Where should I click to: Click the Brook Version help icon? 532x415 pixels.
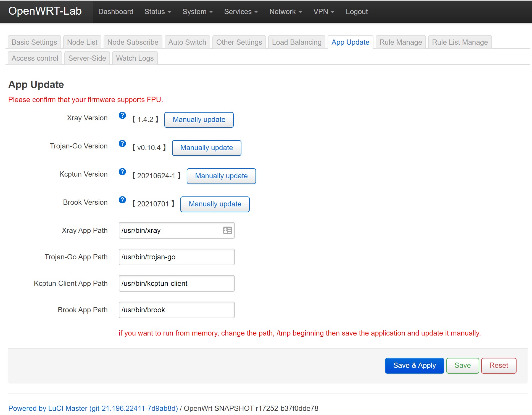[122, 200]
